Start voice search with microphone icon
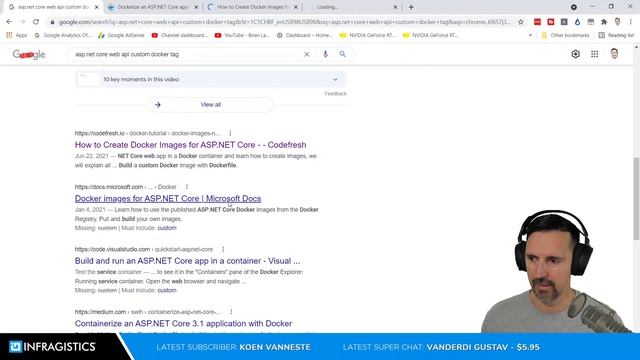 click(325, 54)
